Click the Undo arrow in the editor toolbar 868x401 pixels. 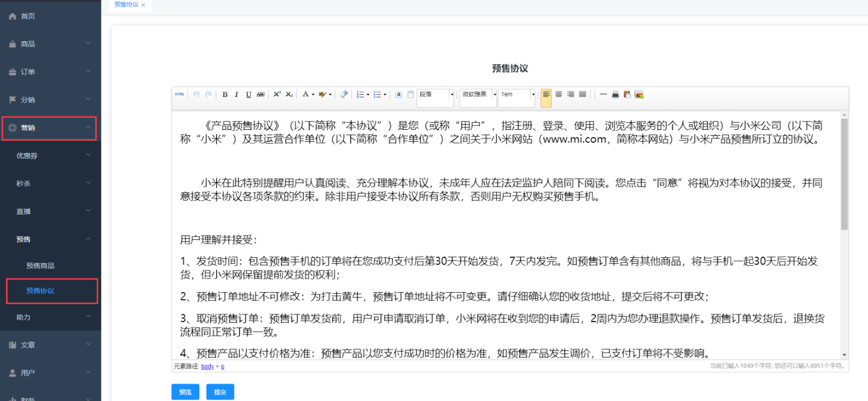pos(196,94)
